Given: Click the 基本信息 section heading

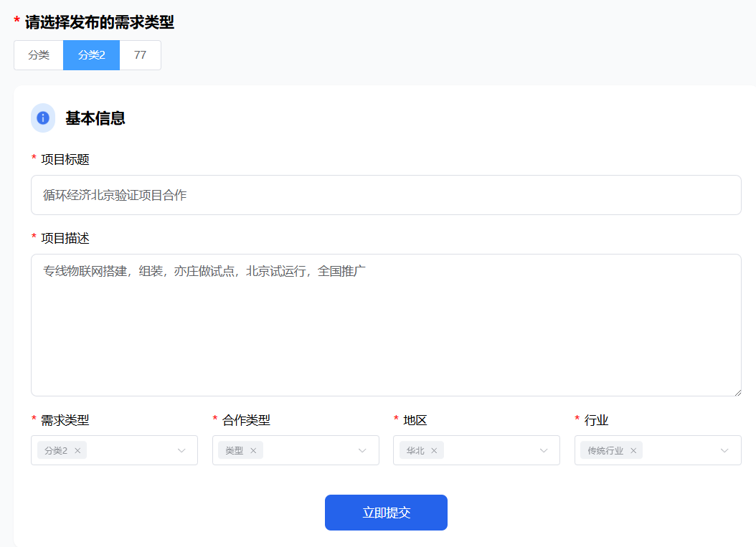Looking at the screenshot, I should click(95, 118).
